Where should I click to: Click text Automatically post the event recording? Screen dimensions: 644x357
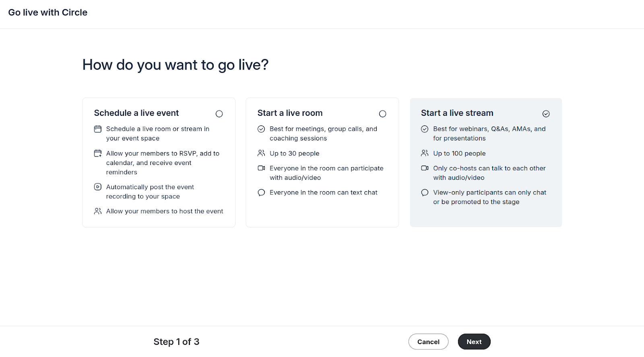tap(150, 192)
